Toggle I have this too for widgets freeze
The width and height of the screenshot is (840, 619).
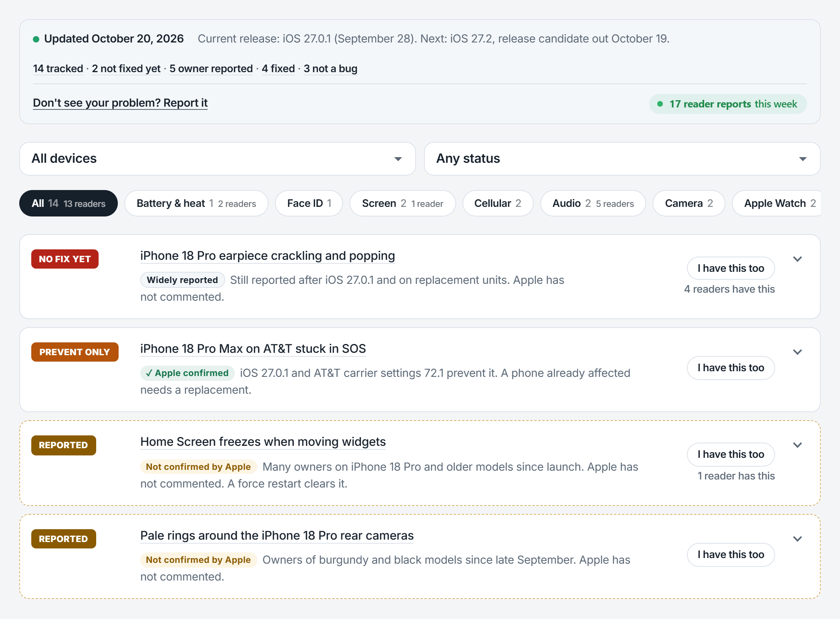(731, 454)
